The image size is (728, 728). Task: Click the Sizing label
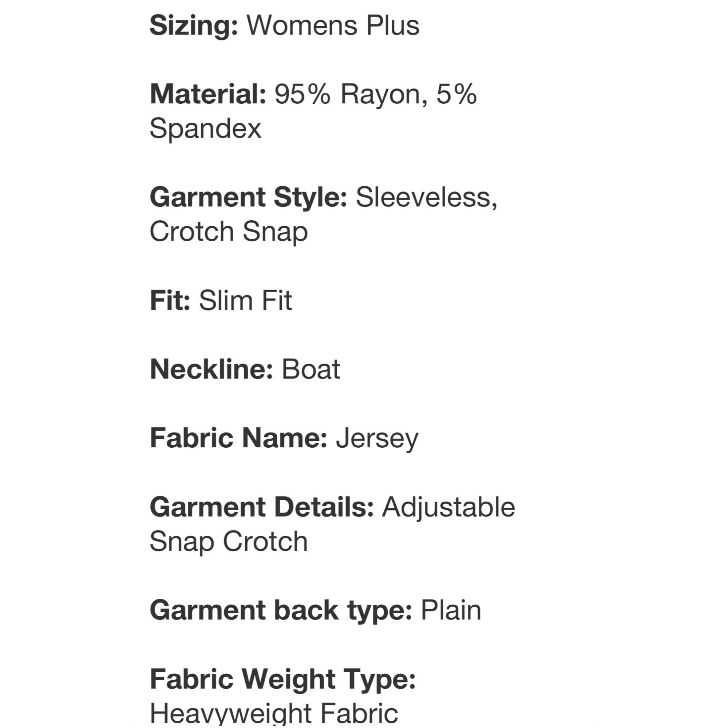(x=194, y=26)
